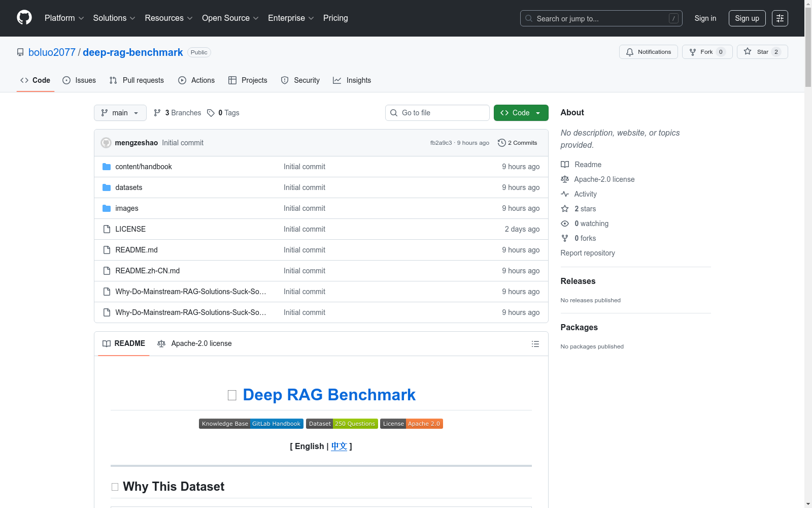View the 2 Commits history link
This screenshot has height=508, width=812.
click(x=518, y=143)
